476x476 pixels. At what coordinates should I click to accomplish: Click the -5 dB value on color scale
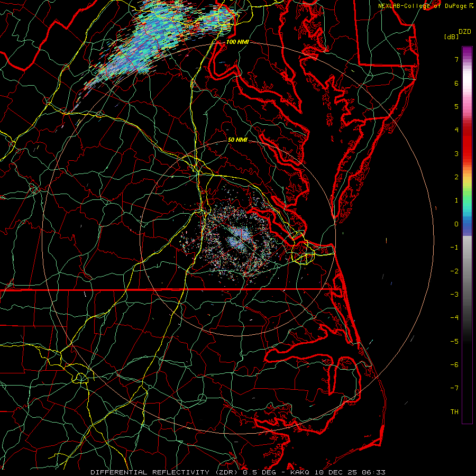454,342
